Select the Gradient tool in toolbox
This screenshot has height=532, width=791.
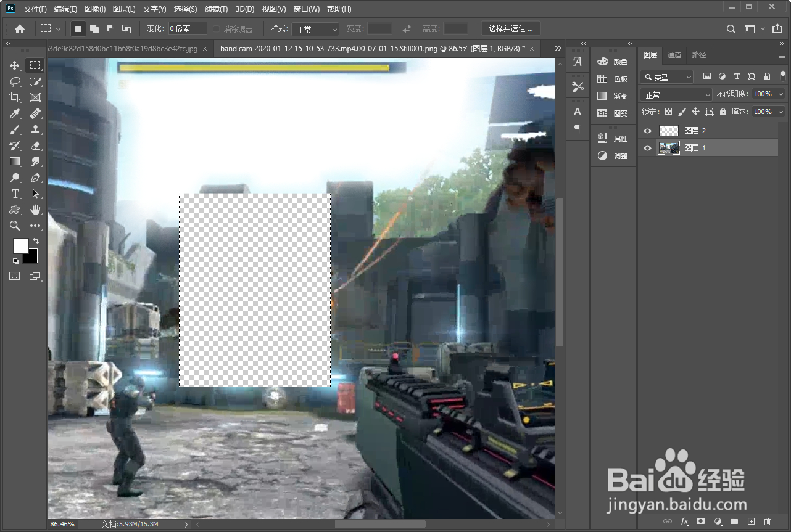(15, 162)
